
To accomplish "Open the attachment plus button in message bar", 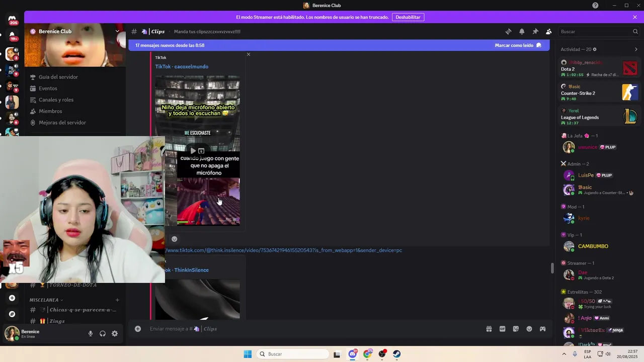I will coord(138,329).
